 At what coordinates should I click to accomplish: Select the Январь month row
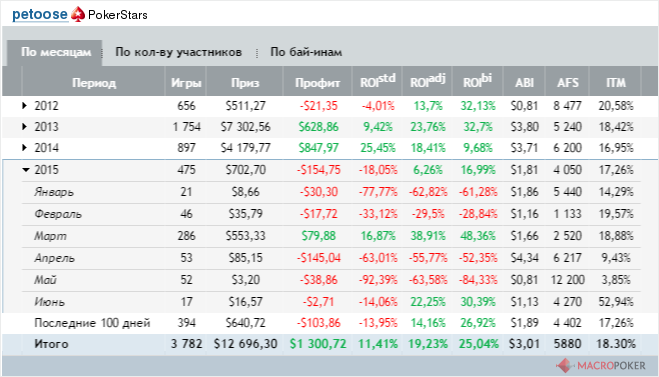(x=331, y=192)
